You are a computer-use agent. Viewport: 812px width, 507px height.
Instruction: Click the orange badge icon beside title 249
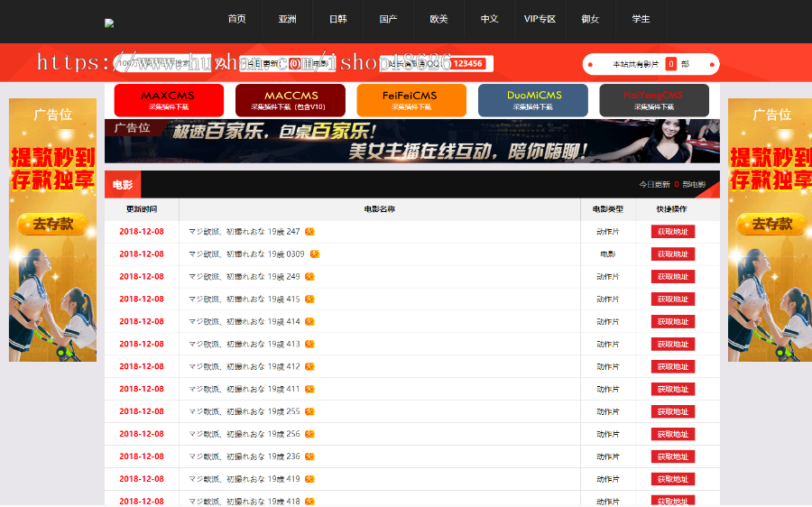(x=309, y=277)
